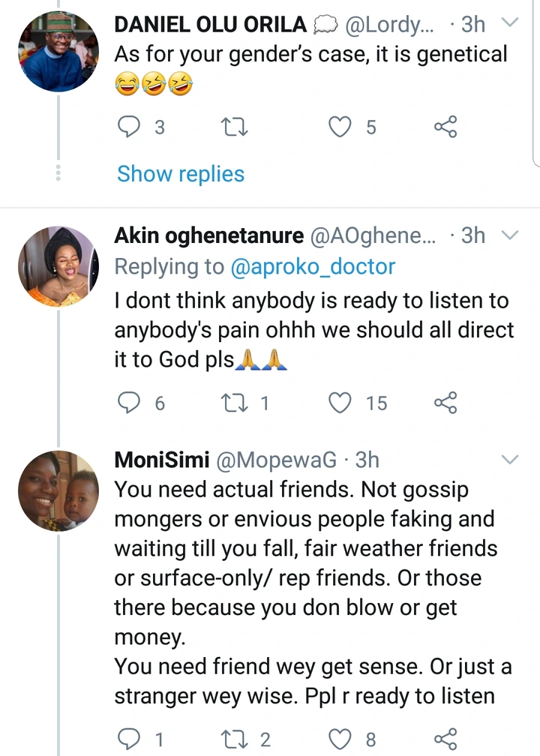The image size is (540, 756).
Task: Reply to Akin oghenetanure's tweet
Action: click(130, 403)
